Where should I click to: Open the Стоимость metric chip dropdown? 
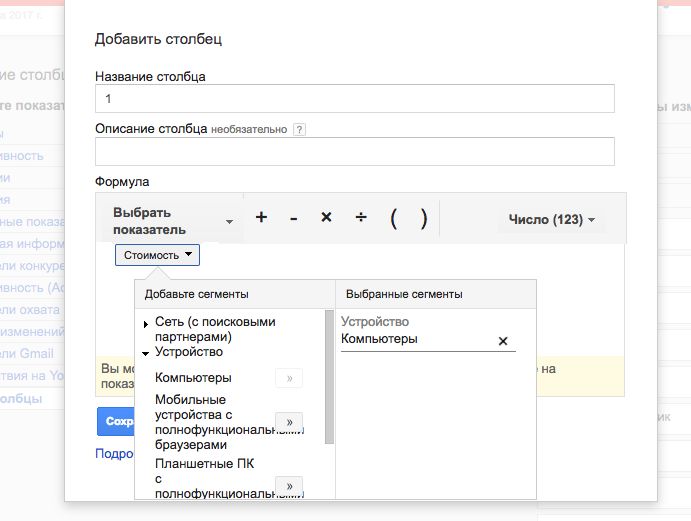click(157, 255)
